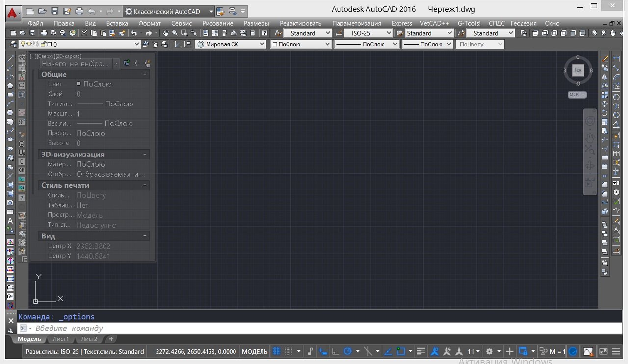Click the Plot printer icon in standard toolbar
The height and width of the screenshot is (364, 628).
coord(44,33)
